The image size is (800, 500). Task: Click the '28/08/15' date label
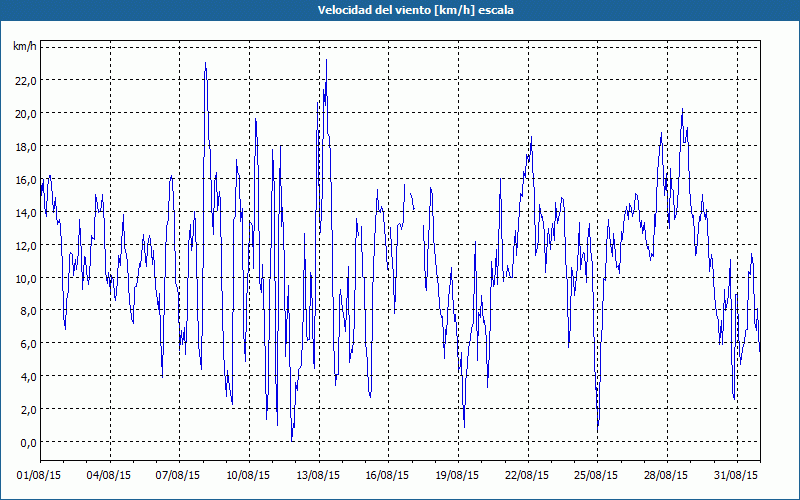pyautogui.click(x=666, y=476)
